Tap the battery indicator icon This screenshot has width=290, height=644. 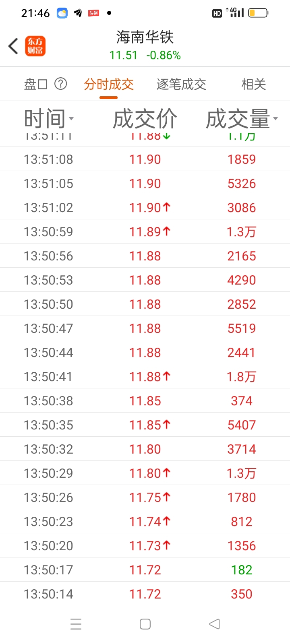tap(258, 13)
